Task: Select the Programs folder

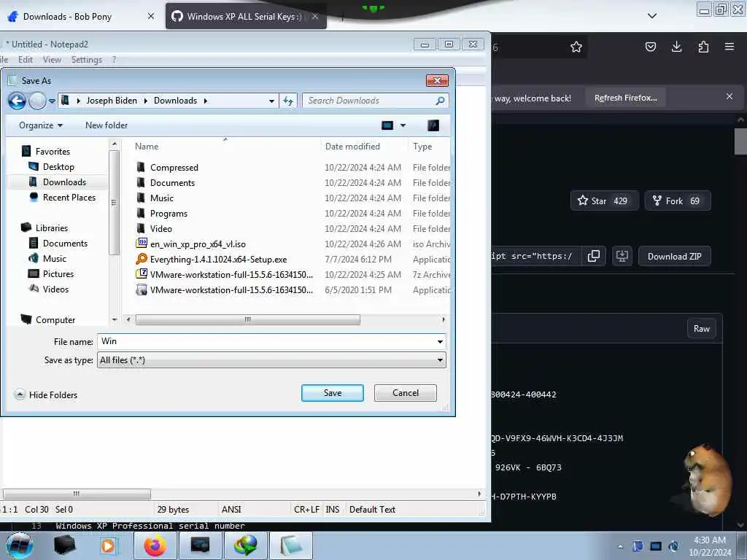Action: pos(169,214)
